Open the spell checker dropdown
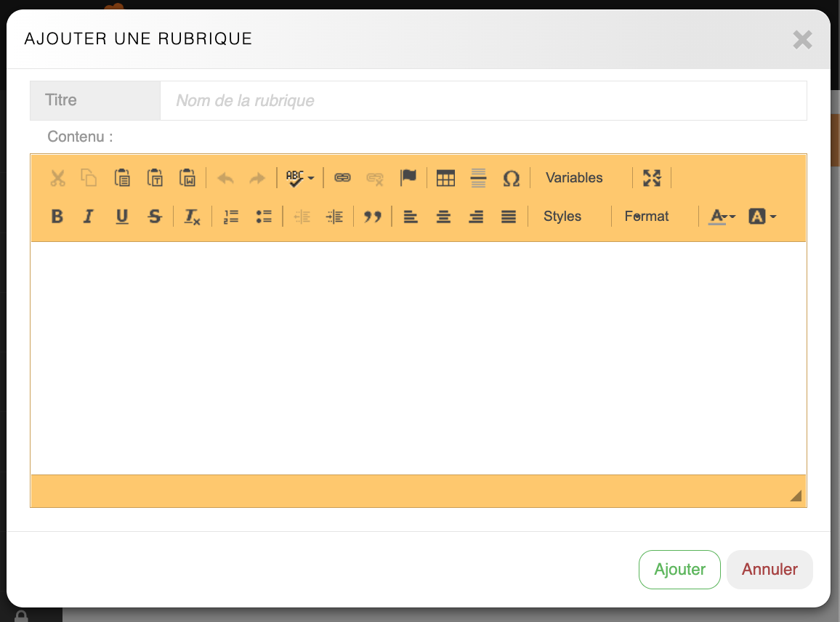This screenshot has height=622, width=840. tap(299, 178)
